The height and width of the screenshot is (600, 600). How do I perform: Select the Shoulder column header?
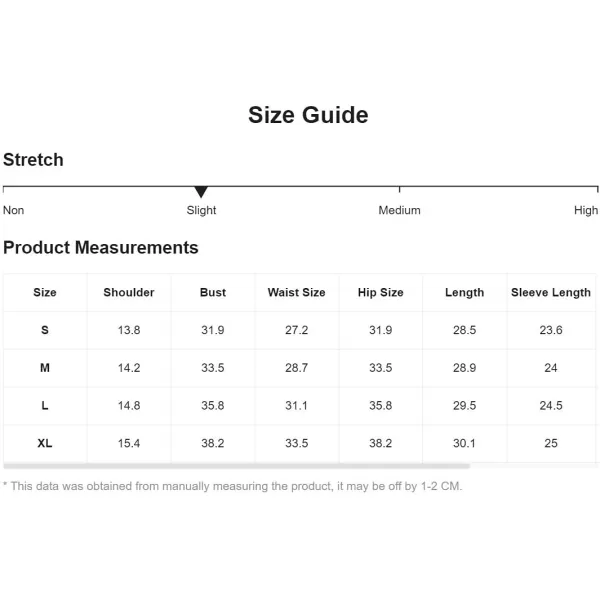click(x=129, y=292)
